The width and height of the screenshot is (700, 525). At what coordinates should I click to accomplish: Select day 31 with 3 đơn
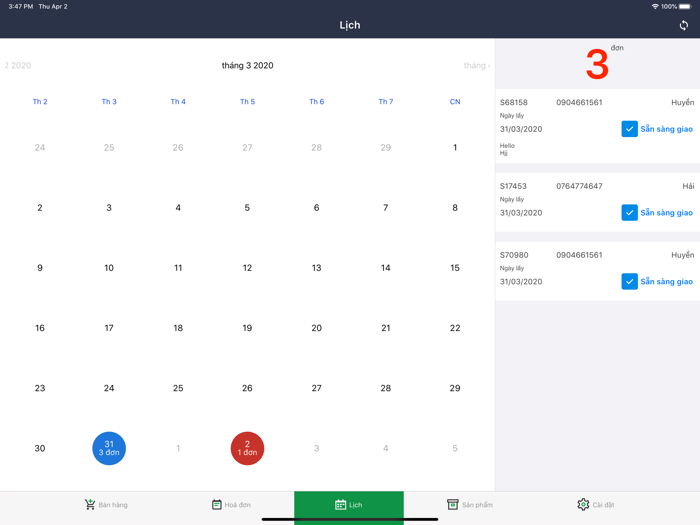click(109, 448)
